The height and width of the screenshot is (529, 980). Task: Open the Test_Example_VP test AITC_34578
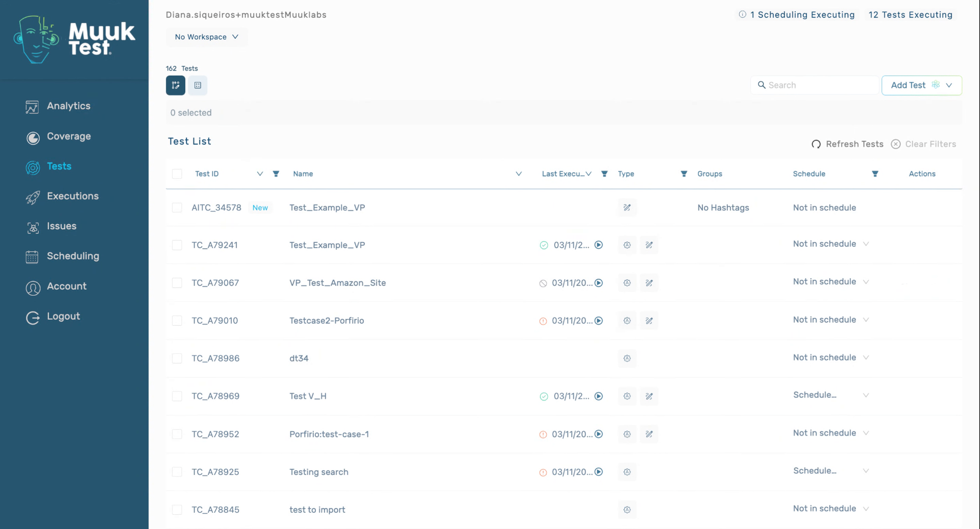pos(327,207)
